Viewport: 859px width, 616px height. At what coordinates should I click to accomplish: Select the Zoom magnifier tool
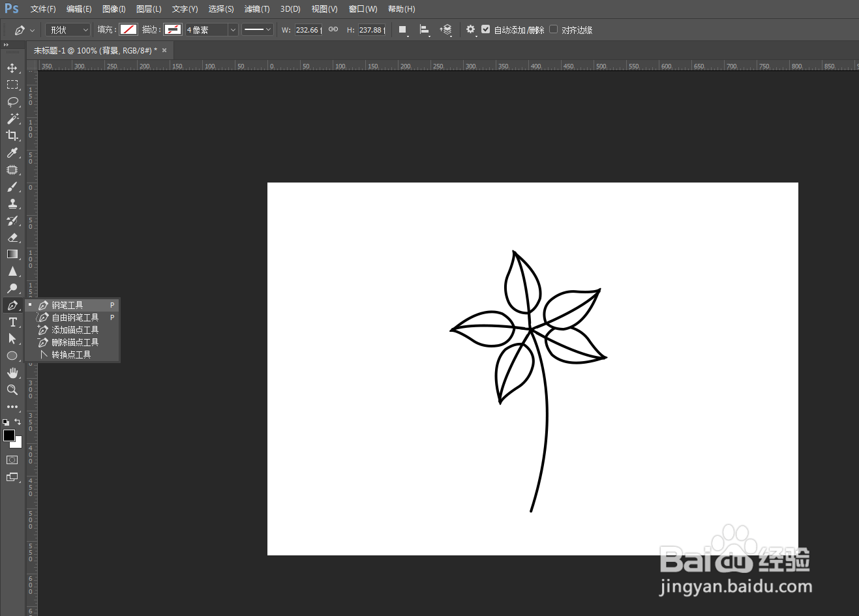pos(12,390)
